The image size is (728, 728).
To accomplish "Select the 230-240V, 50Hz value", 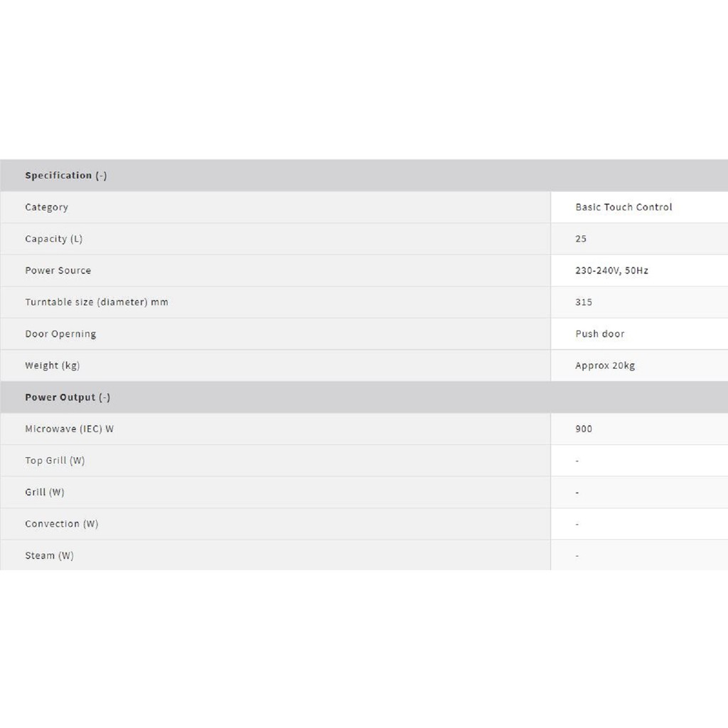I will coord(611,271).
